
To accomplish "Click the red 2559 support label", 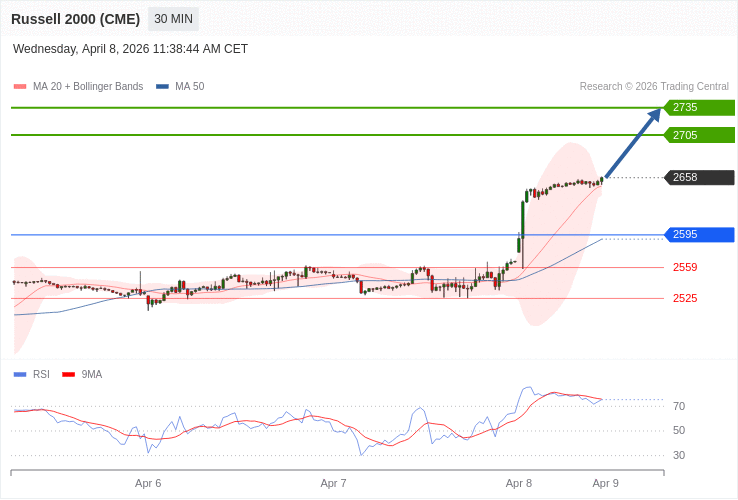I will click(x=685, y=267).
